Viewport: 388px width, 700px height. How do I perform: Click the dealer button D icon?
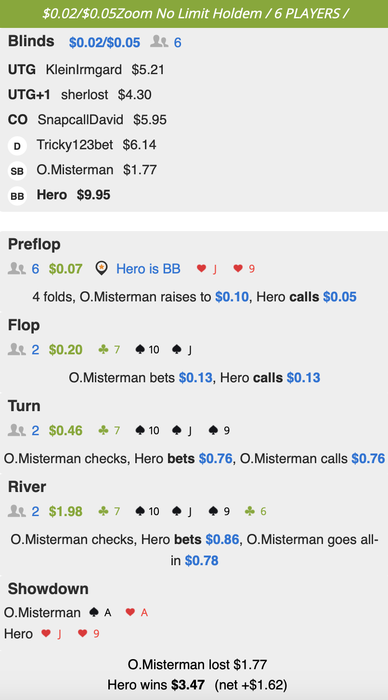click(x=17, y=146)
